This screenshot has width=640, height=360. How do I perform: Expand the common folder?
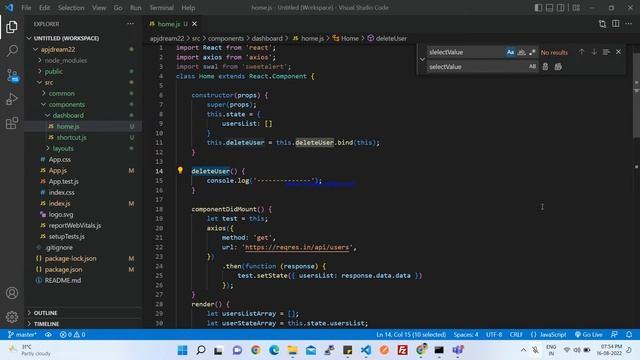point(44,93)
